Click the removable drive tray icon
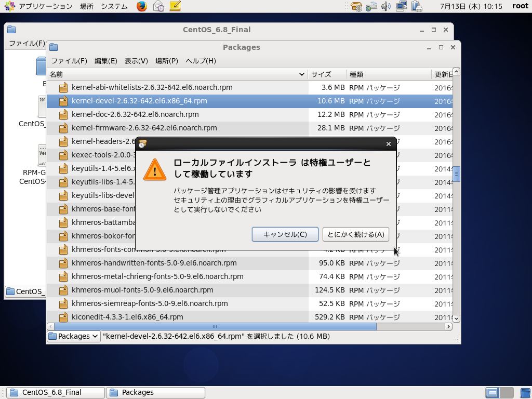Image resolution: width=532 pixels, height=399 pixels. 417,6
